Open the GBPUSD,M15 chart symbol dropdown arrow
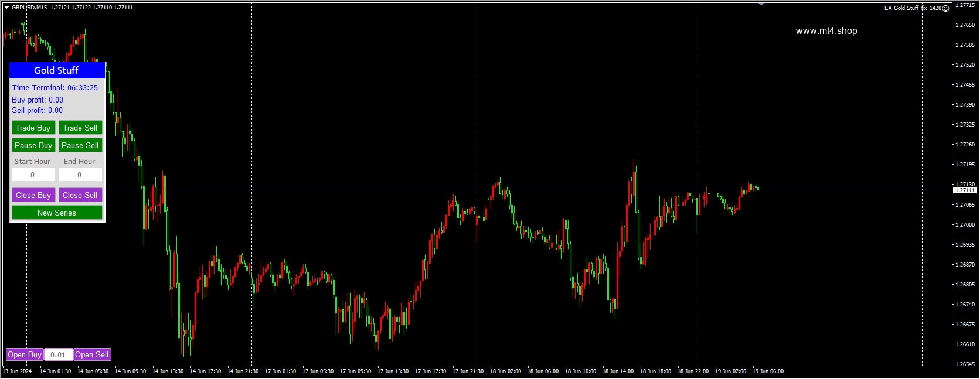Image resolution: width=980 pixels, height=379 pixels. point(7,8)
